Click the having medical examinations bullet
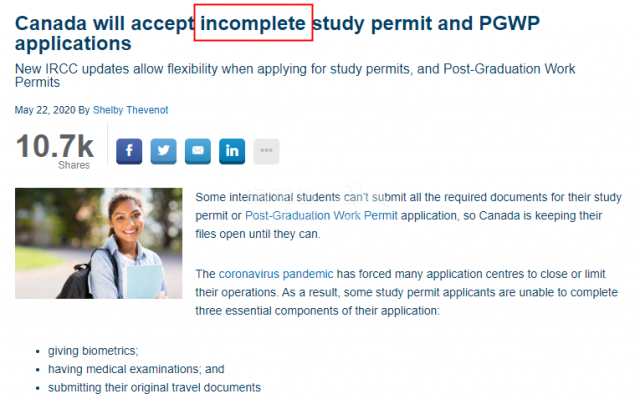This screenshot has width=640, height=404. (x=136, y=369)
